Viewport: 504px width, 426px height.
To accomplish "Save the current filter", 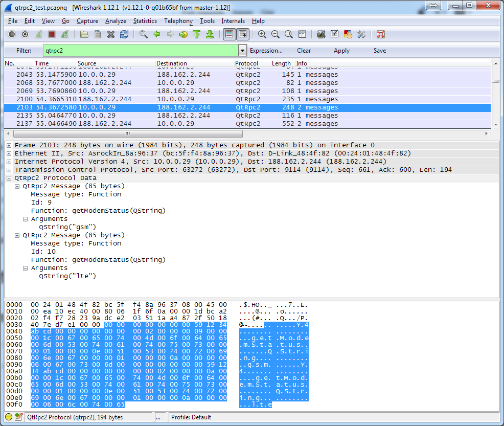I will click(x=380, y=51).
